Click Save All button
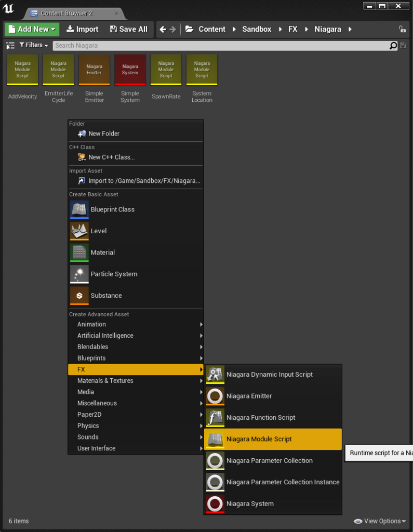The image size is (413, 532). pos(129,29)
